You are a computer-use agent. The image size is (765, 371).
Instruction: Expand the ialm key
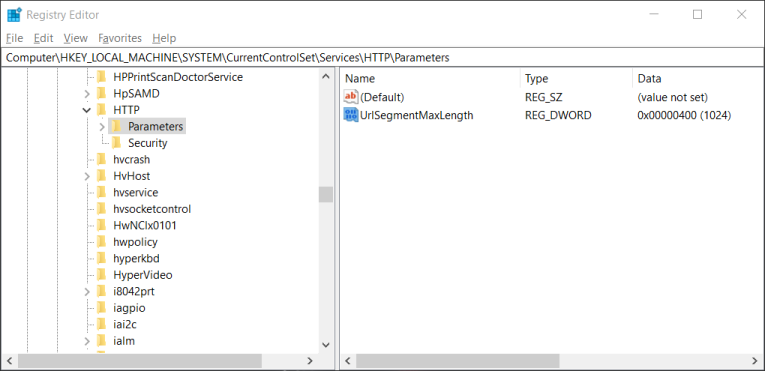coord(87,341)
